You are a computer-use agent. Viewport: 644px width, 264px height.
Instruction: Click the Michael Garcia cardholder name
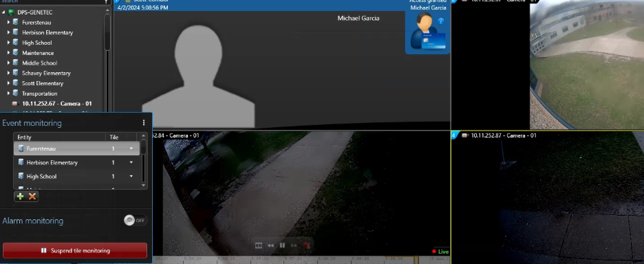pyautogui.click(x=358, y=18)
